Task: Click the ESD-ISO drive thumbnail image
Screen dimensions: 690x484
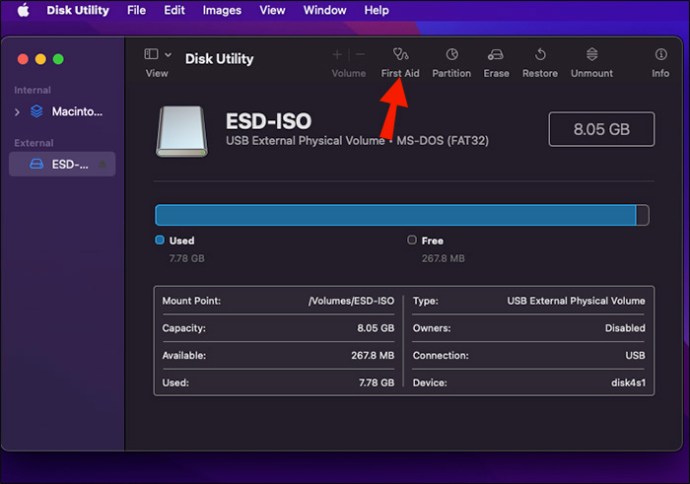Action: (182, 131)
